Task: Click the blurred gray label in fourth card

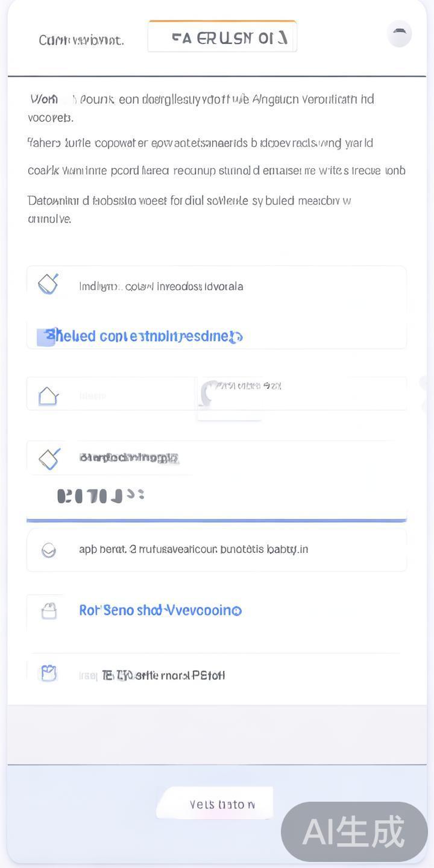Action: coord(129,458)
